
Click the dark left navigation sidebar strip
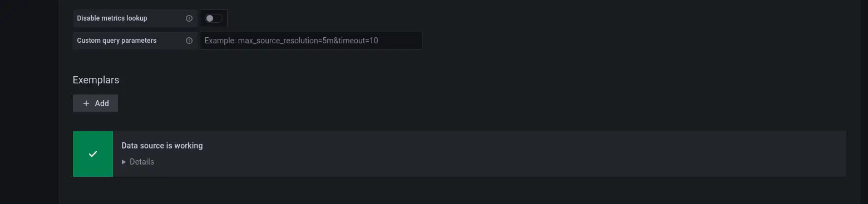pos(29,102)
